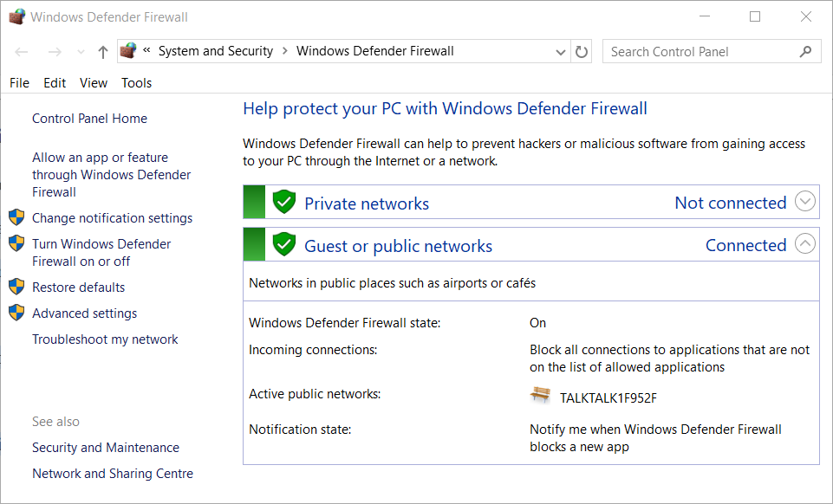Click Active public networks label
Image resolution: width=833 pixels, height=504 pixels.
click(x=315, y=394)
